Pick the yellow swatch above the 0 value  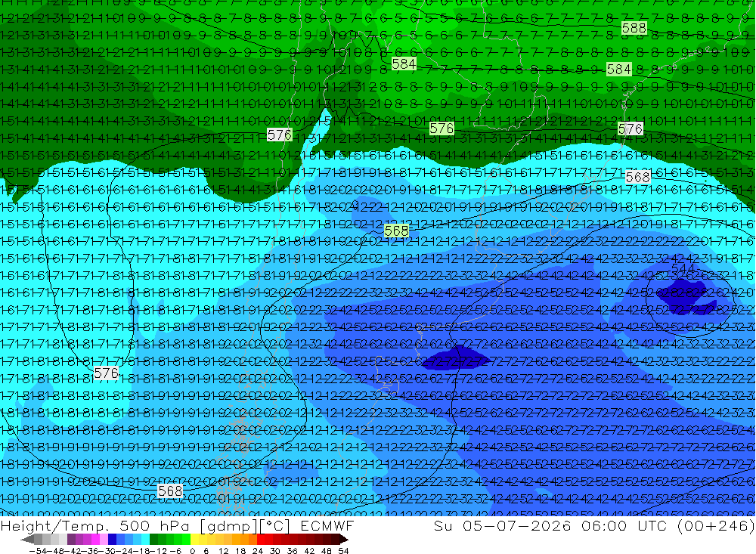click(194, 539)
